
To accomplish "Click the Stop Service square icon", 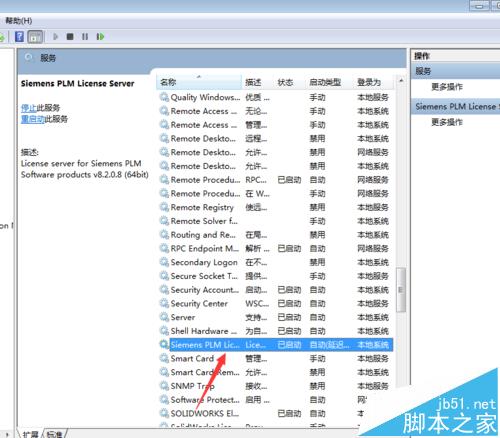I will (70, 36).
